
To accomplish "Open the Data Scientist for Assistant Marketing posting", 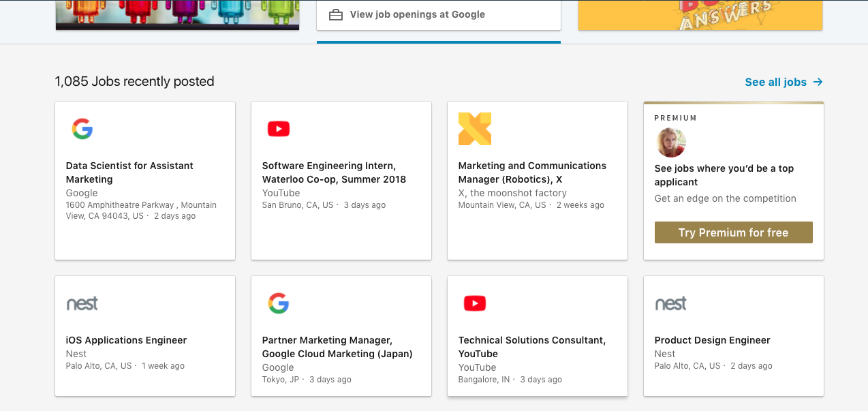I will click(x=129, y=172).
